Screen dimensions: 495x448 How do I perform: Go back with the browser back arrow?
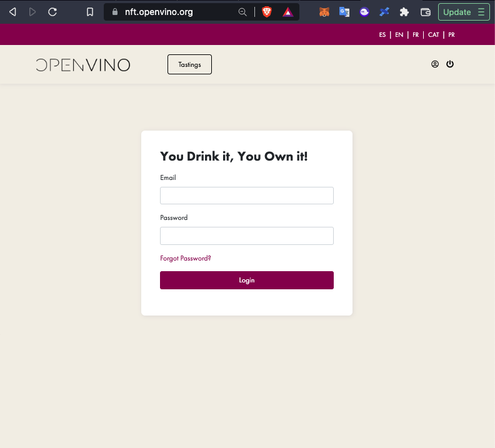click(x=12, y=12)
